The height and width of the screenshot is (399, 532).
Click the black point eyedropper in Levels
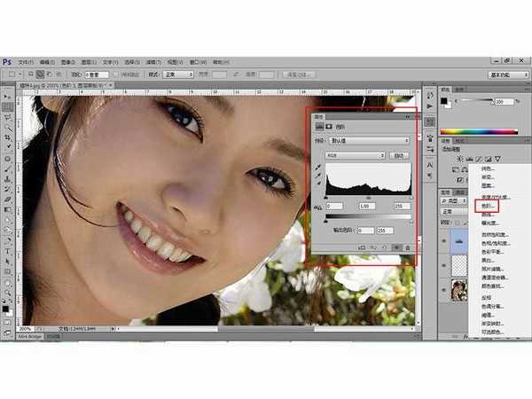318,166
